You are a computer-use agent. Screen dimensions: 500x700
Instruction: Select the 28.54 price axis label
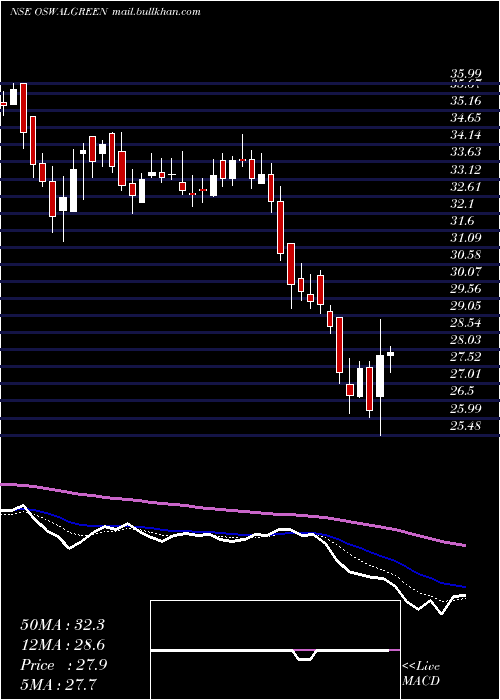pyautogui.click(x=465, y=323)
